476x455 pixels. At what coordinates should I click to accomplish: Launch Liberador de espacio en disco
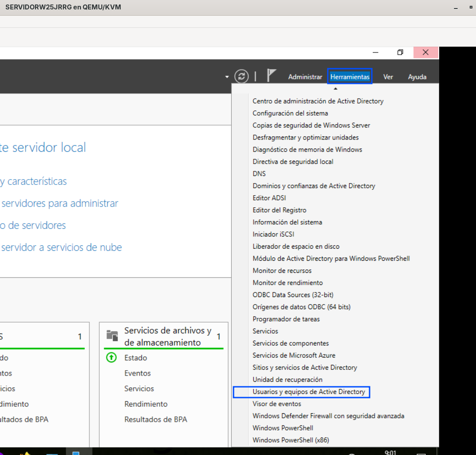296,247
